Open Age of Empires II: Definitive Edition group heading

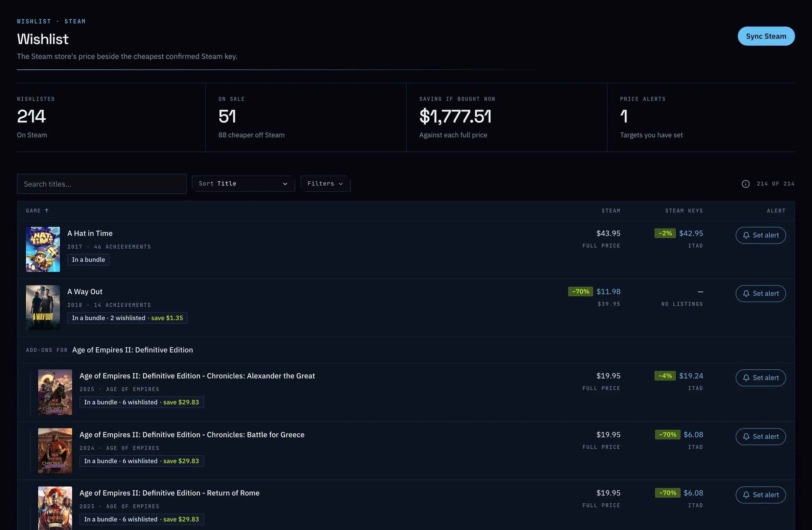click(132, 350)
